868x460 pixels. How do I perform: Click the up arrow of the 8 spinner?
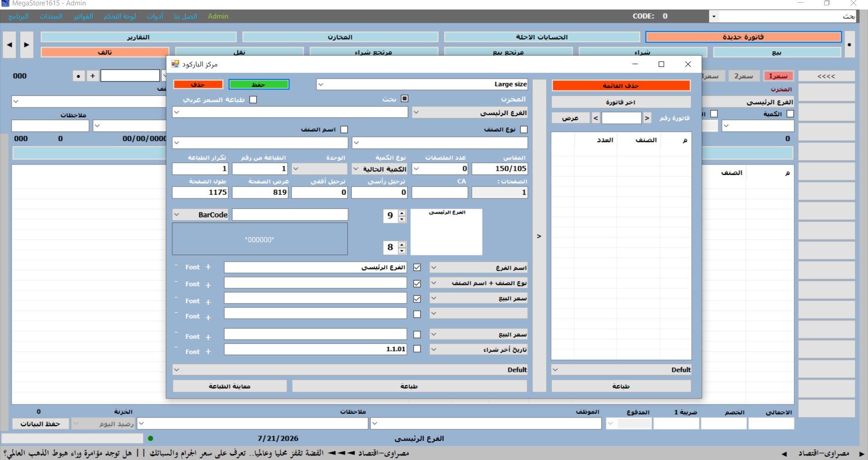point(402,244)
